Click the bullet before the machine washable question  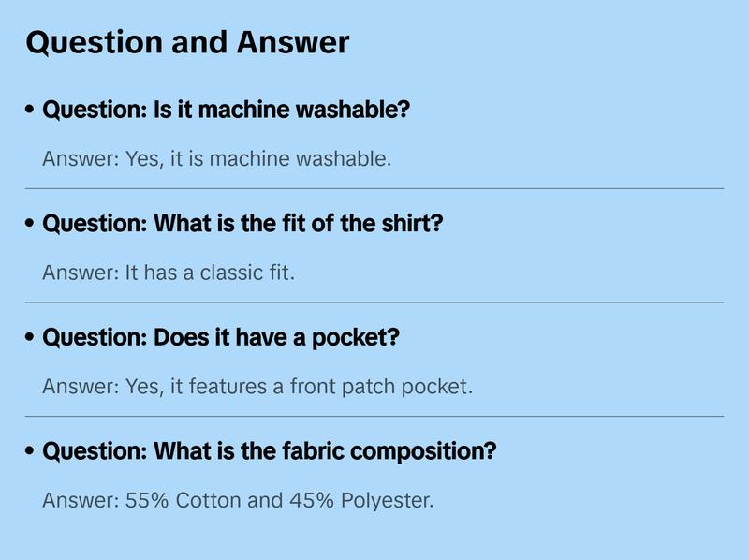[x=31, y=111]
